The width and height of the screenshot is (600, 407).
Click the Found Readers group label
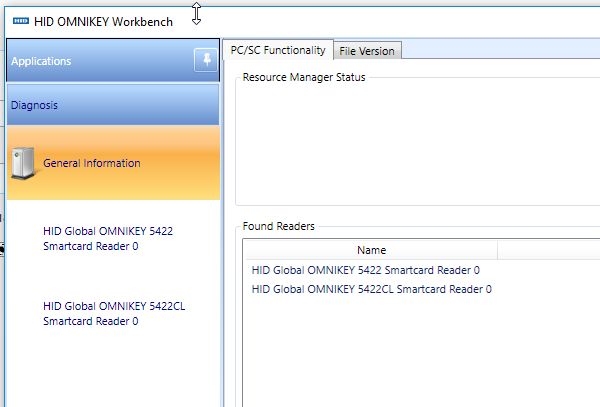(x=278, y=227)
